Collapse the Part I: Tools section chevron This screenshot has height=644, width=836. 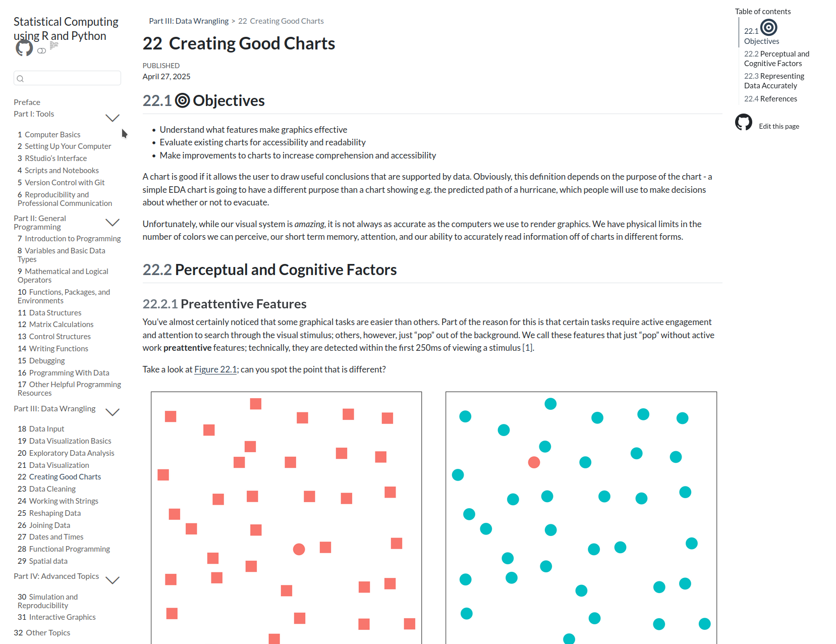[112, 117]
